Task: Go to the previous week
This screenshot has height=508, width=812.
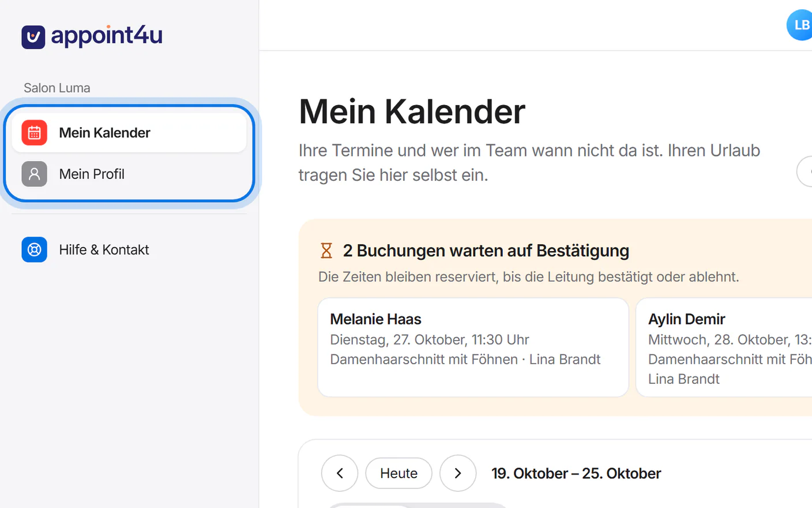Action: point(340,473)
